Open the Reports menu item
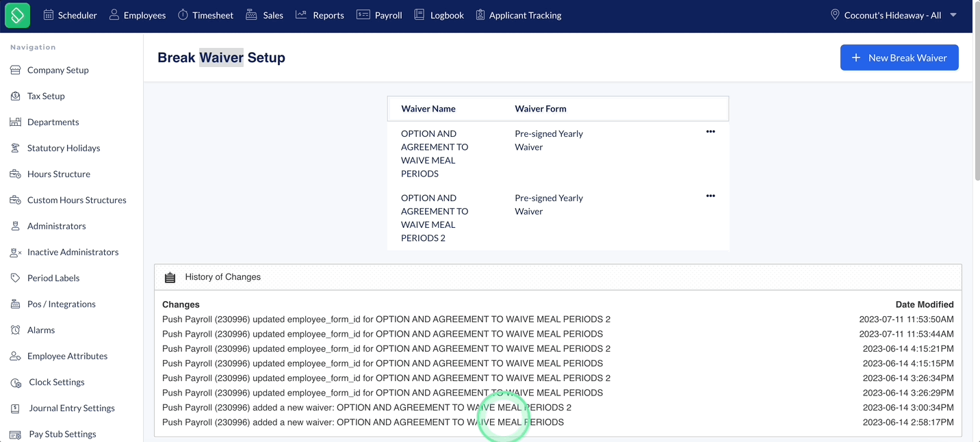This screenshot has height=442, width=980. click(320, 14)
